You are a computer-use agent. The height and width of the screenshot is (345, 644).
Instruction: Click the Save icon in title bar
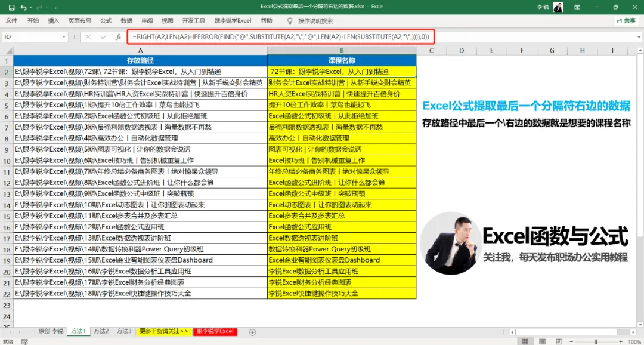(x=11, y=7)
